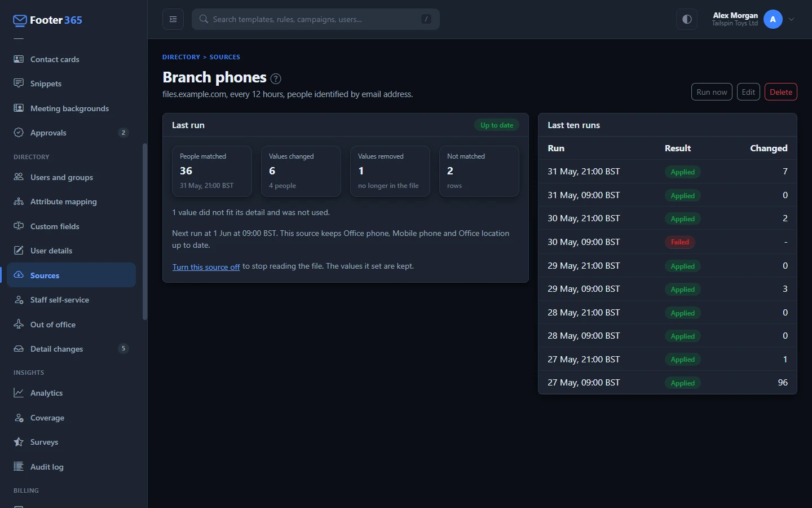The image size is (812, 508).
Task: Click the SOURCES breadcrumb link
Action: pyautogui.click(x=224, y=57)
